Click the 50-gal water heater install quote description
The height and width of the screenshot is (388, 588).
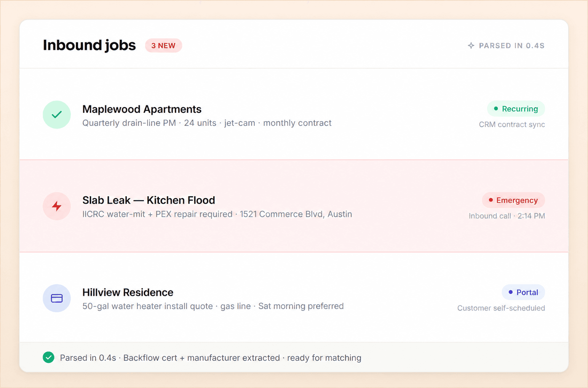213,306
